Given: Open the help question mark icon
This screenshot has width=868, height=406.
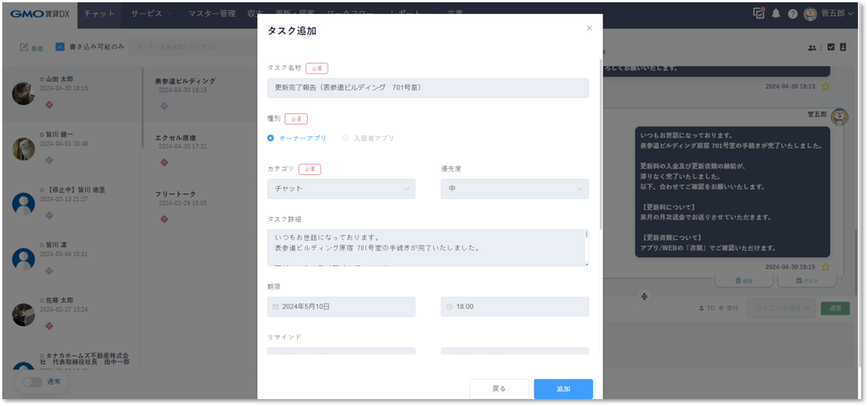Looking at the screenshot, I should point(793,15).
